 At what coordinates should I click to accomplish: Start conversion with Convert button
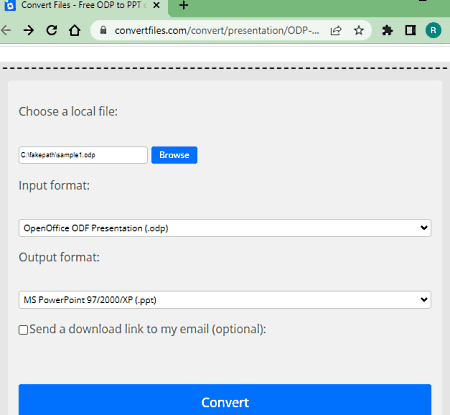(x=225, y=400)
